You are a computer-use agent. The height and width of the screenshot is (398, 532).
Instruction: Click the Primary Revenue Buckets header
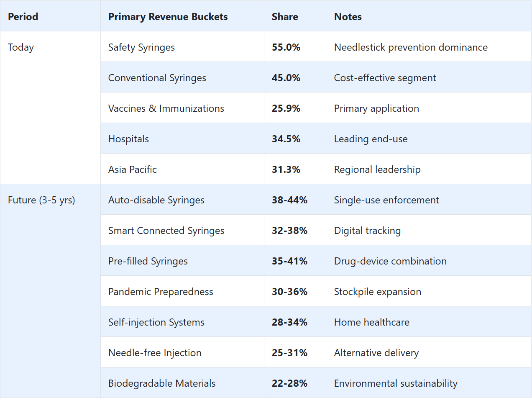tap(168, 17)
